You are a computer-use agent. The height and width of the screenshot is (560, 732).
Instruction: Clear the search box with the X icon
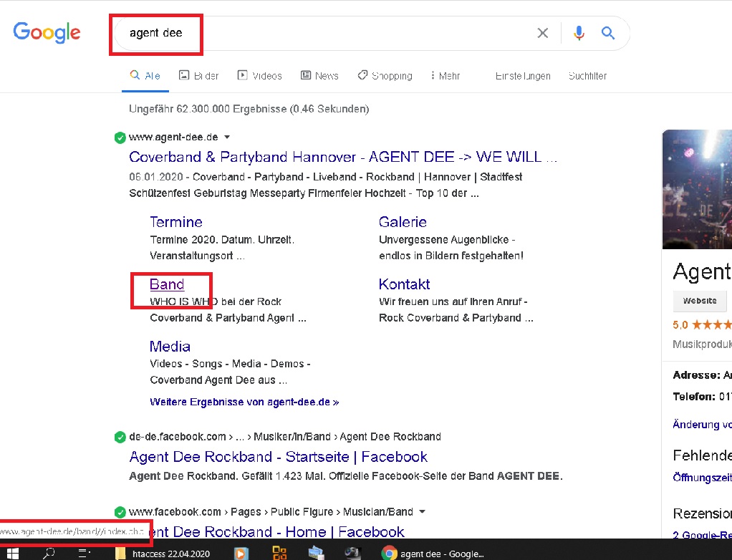542,33
